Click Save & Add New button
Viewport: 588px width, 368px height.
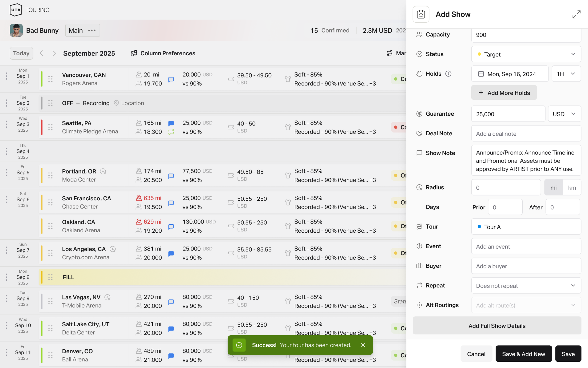(x=523, y=354)
